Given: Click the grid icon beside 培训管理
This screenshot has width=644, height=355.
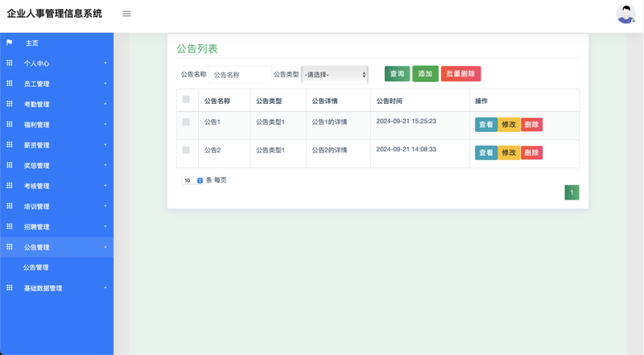Looking at the screenshot, I should tap(10, 206).
